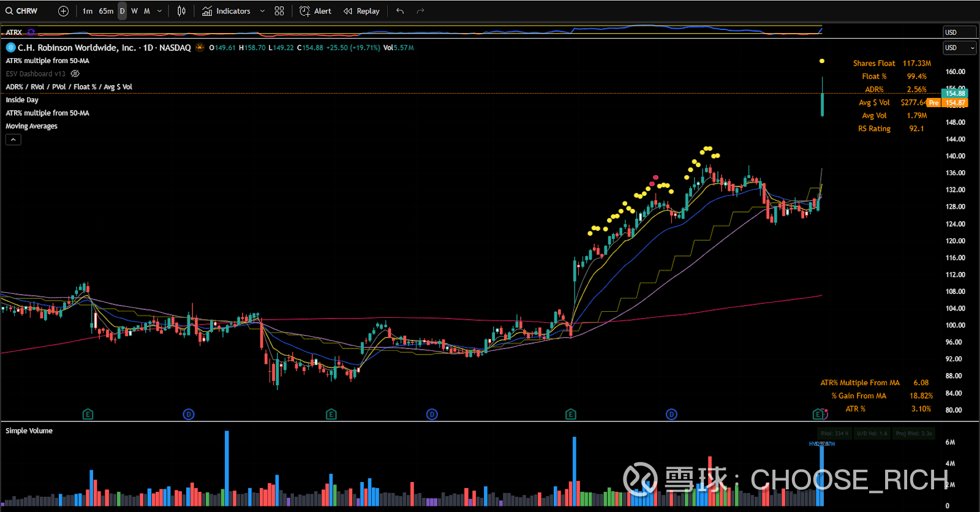Click the Vol 5.57M reading in the header
The width and height of the screenshot is (980, 512).
click(x=399, y=48)
